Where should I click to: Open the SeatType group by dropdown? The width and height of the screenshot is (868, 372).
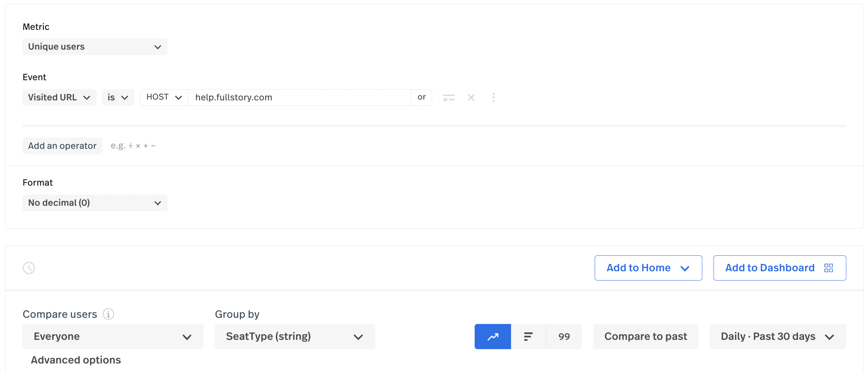pyautogui.click(x=295, y=336)
